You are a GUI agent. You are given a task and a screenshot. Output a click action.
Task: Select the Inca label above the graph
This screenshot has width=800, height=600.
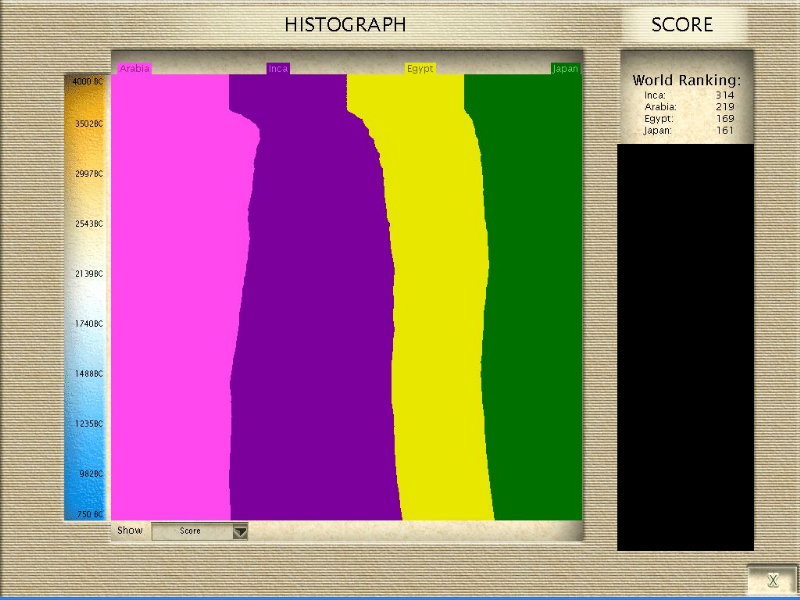click(x=278, y=69)
